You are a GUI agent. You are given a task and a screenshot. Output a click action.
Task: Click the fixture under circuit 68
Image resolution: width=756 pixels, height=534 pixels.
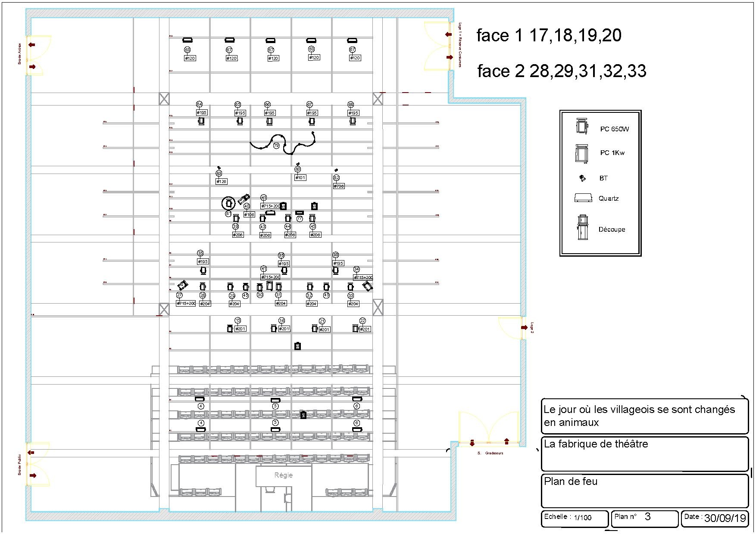[353, 121]
